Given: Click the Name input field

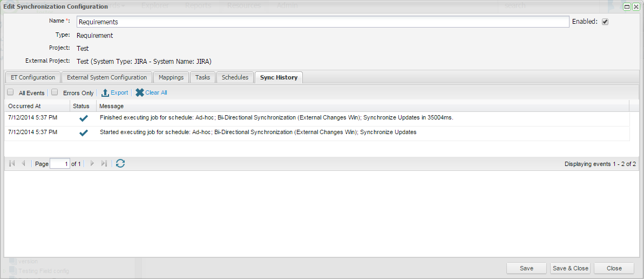Looking at the screenshot, I should pyautogui.click(x=322, y=22).
